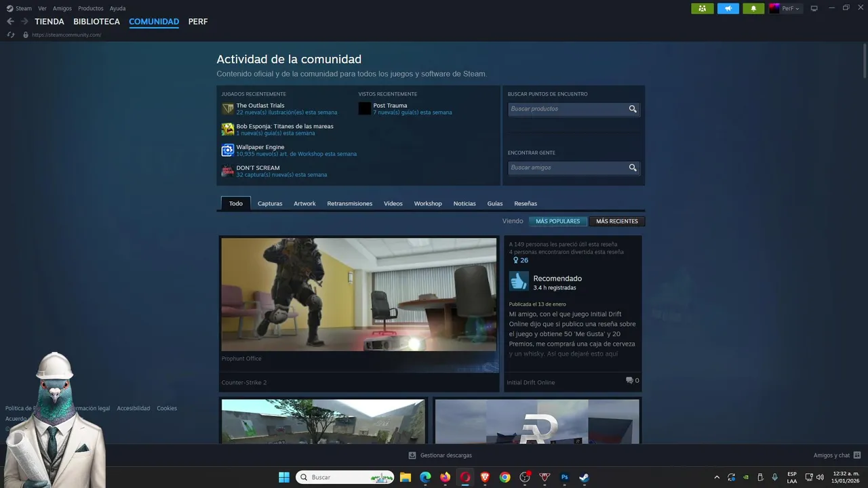Click the Recomendado thumbs-up icon

[519, 281]
